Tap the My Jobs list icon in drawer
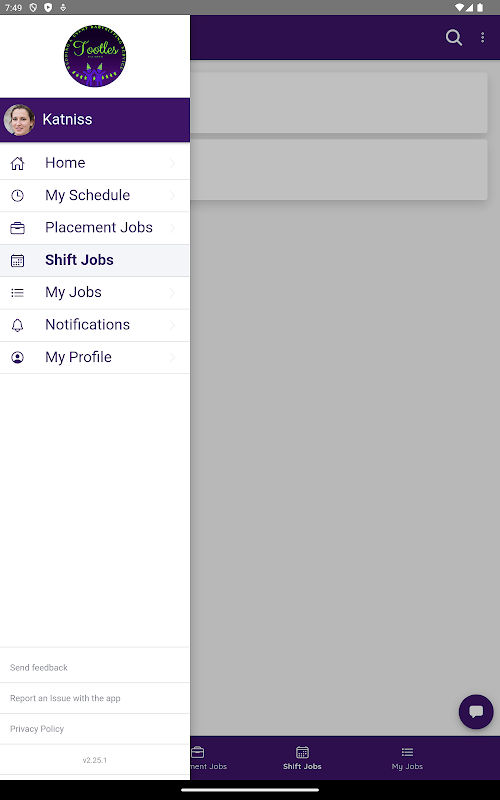Viewport: 500px width, 800px height. coord(17,293)
